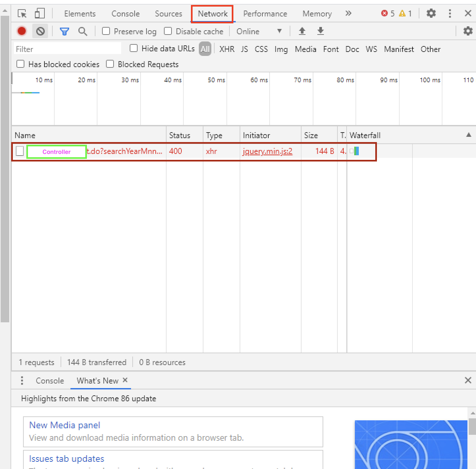This screenshot has height=469, width=476.
Task: Close the What's New tab
Action: [125, 380]
